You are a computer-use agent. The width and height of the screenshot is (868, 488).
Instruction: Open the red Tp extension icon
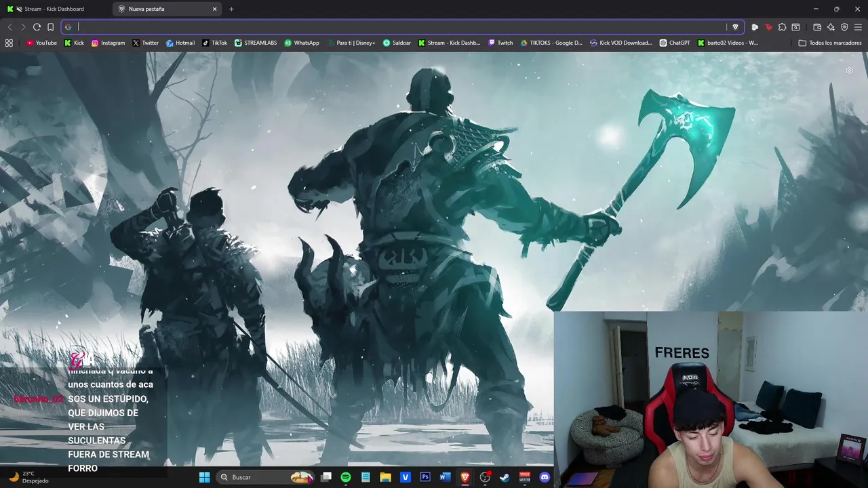tap(768, 27)
